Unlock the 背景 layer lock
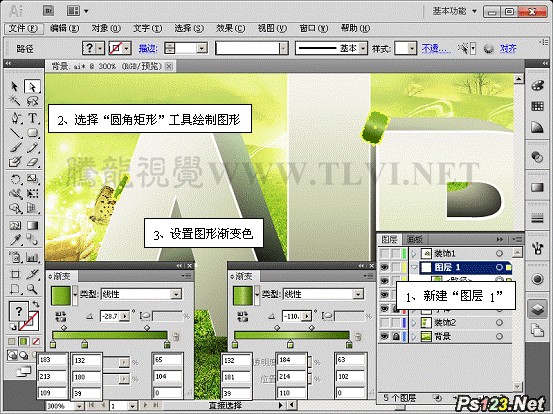The width and height of the screenshot is (553, 414). coord(396,337)
